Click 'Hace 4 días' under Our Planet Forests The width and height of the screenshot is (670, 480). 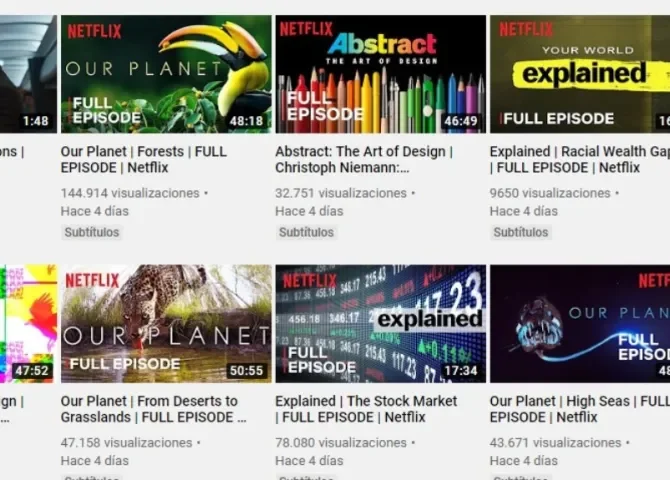(x=95, y=211)
